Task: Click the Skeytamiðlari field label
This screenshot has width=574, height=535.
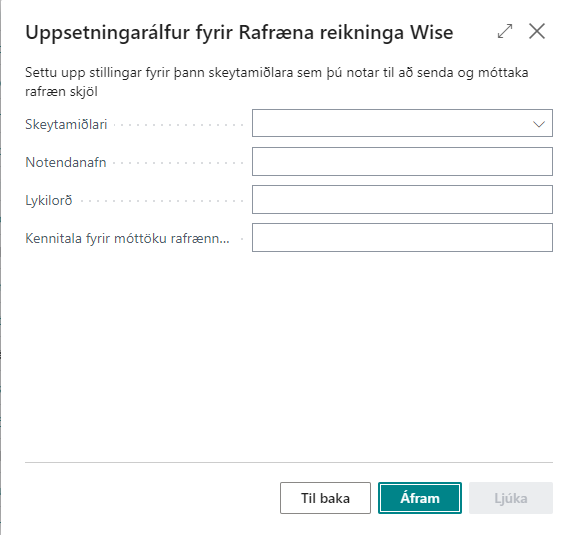Action: pyautogui.click(x=66, y=125)
